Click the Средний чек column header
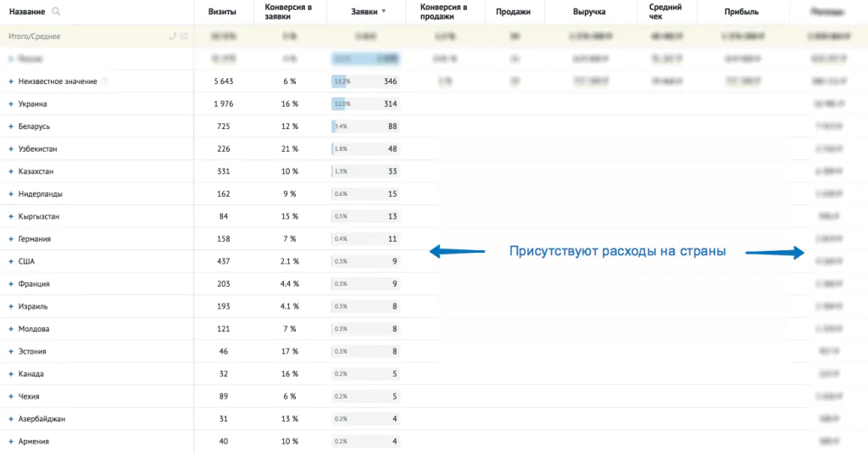Screen dimensions: 868x452 pos(661,12)
